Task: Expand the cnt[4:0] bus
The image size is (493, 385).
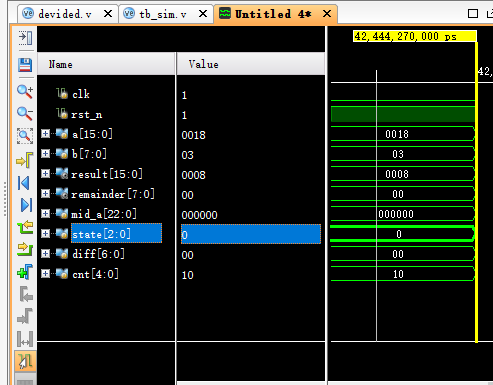Action: [45, 273]
